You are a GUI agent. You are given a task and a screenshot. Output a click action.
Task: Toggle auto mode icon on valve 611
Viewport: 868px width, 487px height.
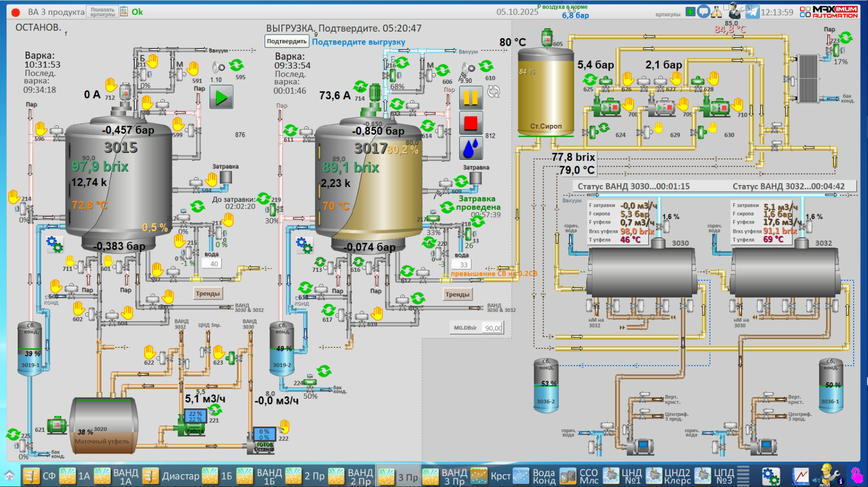290,130
